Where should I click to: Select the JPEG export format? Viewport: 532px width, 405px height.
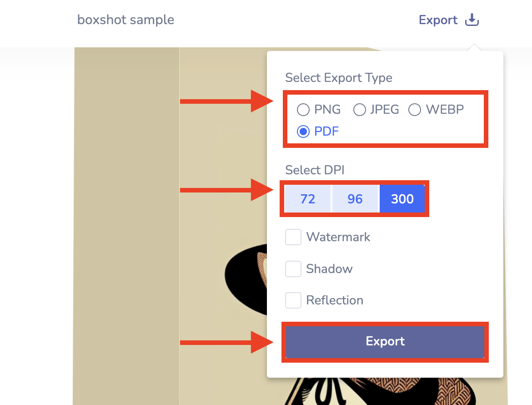(360, 109)
